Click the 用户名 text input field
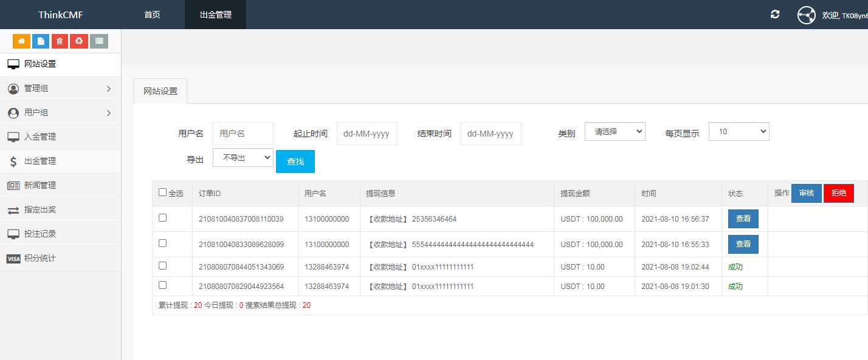Image resolution: width=868 pixels, height=360 pixels. [243, 134]
